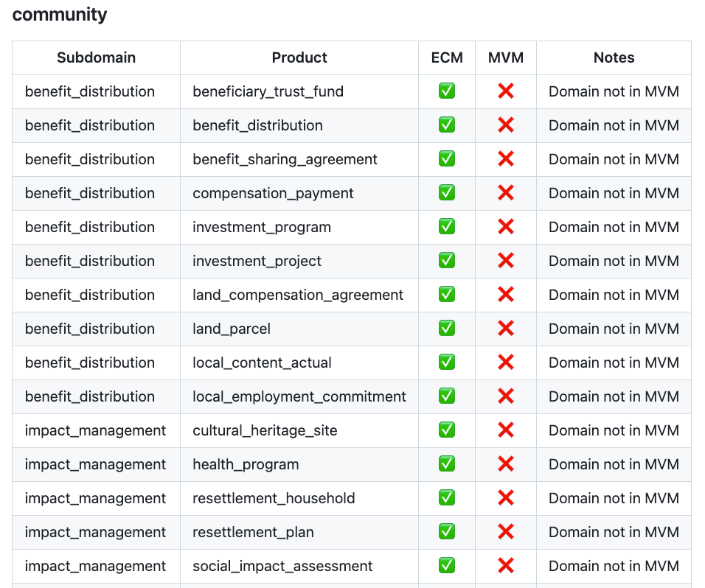
Task: Select the resettlement_household product cell
Action: 299,498
